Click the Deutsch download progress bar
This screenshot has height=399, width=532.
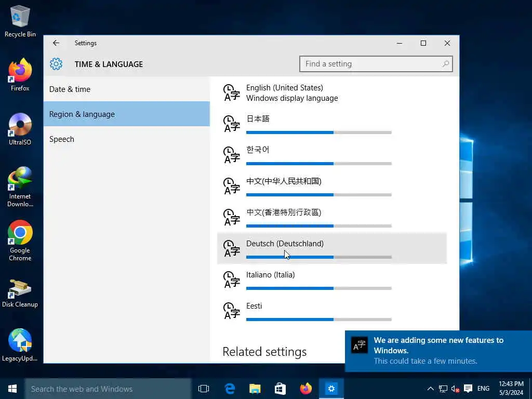click(319, 257)
